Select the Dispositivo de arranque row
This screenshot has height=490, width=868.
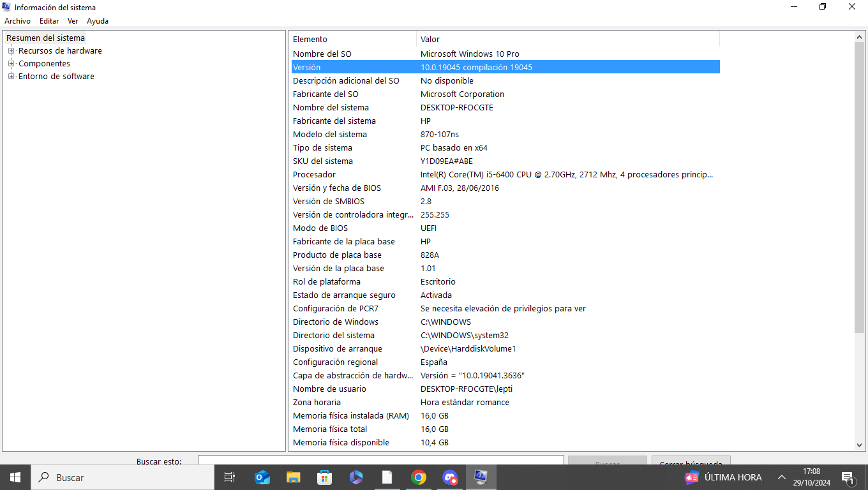coord(505,349)
